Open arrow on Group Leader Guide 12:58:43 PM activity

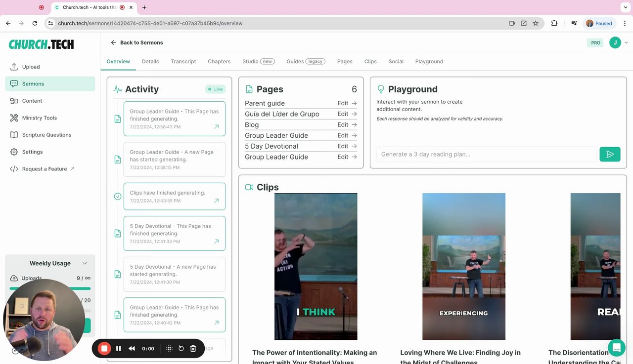point(217,127)
